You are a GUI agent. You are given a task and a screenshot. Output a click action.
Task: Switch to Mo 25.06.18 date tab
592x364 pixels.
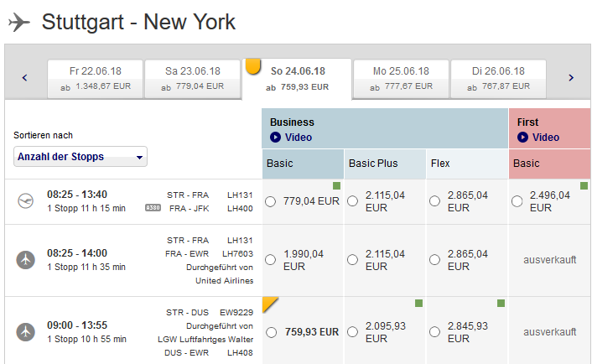[x=401, y=79]
